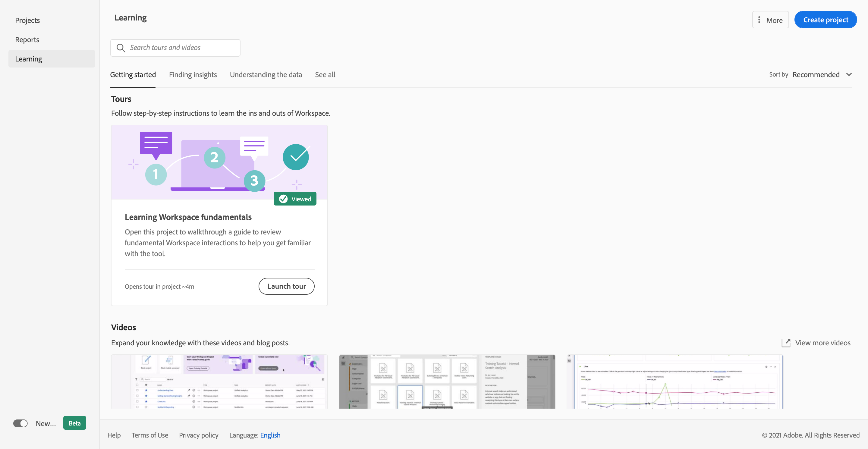This screenshot has height=449, width=868.
Task: Open the English language link
Action: pos(270,435)
